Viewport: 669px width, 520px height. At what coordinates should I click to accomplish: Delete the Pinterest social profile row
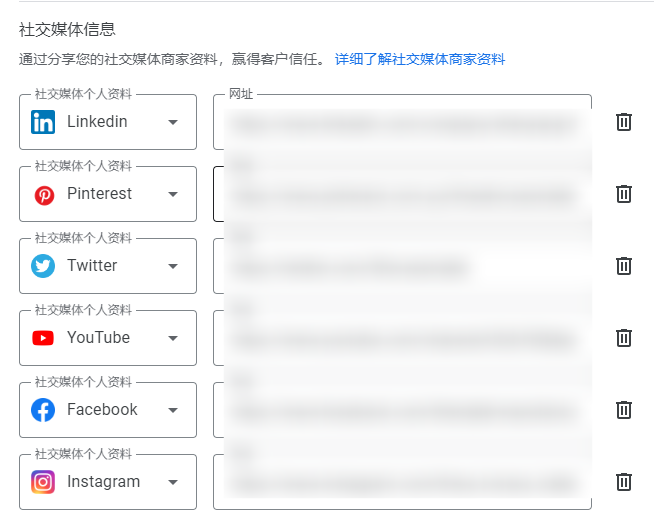click(x=624, y=194)
